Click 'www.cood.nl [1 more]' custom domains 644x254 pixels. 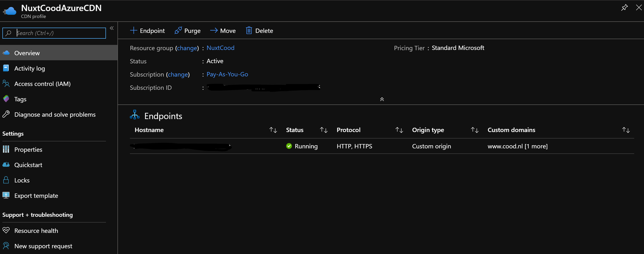click(x=517, y=146)
